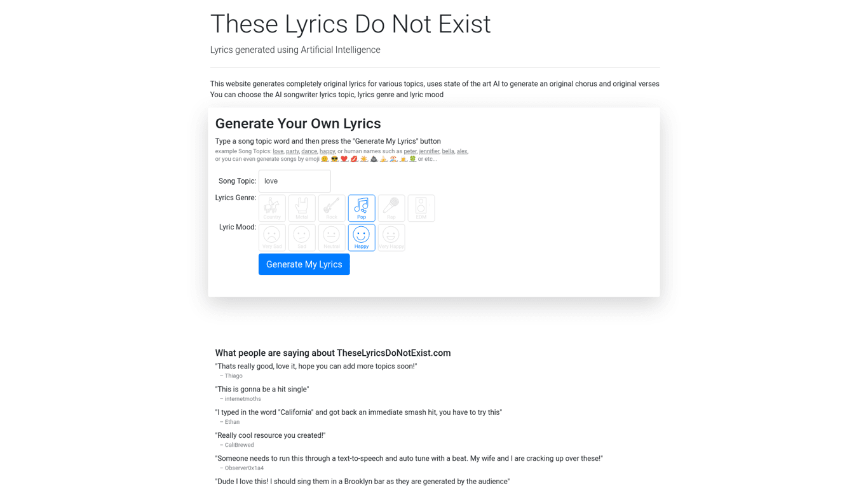
Task: Select the Metal genre icon
Action: pyautogui.click(x=302, y=208)
